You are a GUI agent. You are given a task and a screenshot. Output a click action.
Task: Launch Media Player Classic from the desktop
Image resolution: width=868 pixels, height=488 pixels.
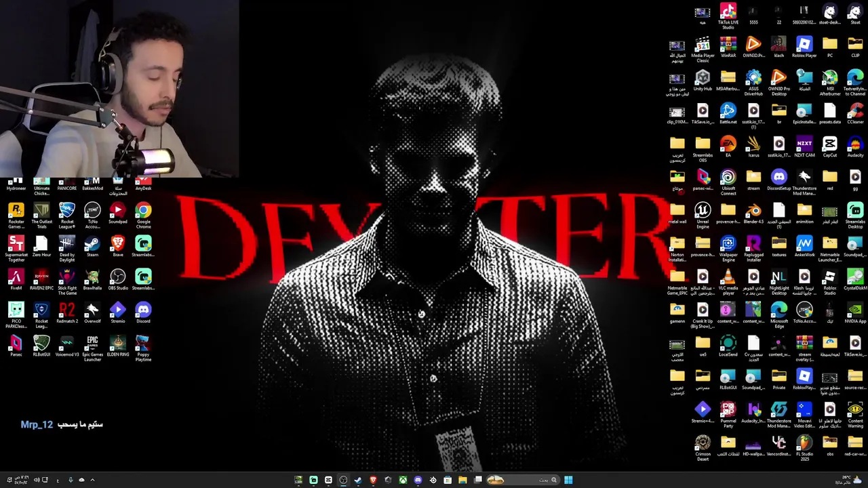tap(703, 49)
